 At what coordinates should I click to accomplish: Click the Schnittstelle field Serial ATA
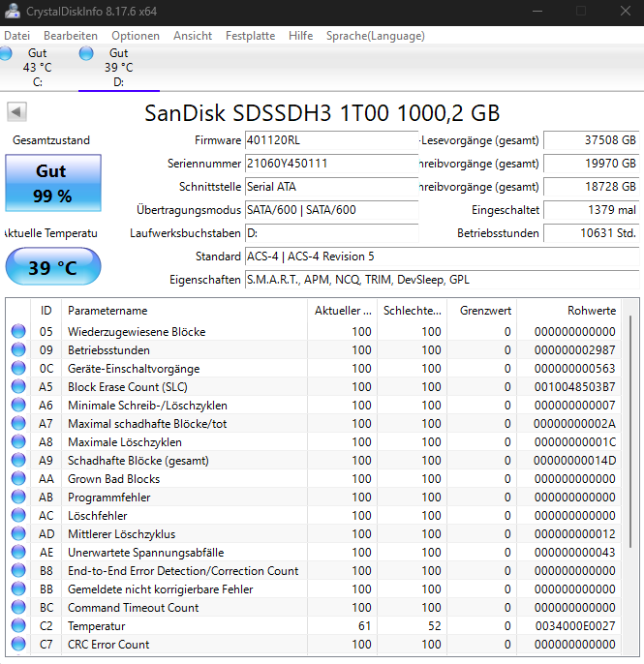pos(331,187)
